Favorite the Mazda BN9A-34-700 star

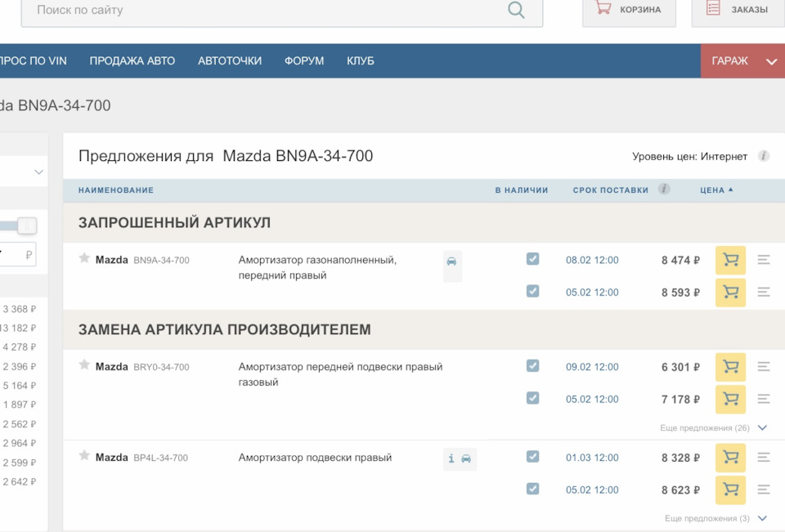(x=84, y=259)
